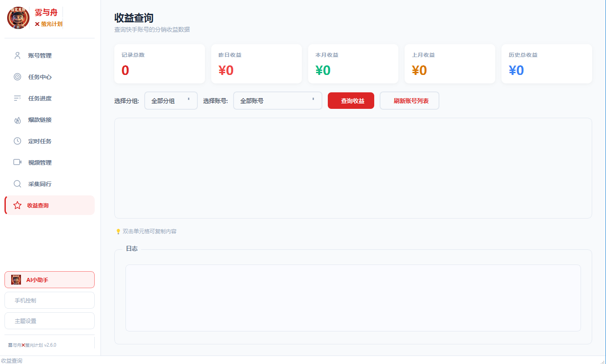Expand the 全部账号 account selector
The width and height of the screenshot is (606, 364).
(x=277, y=101)
